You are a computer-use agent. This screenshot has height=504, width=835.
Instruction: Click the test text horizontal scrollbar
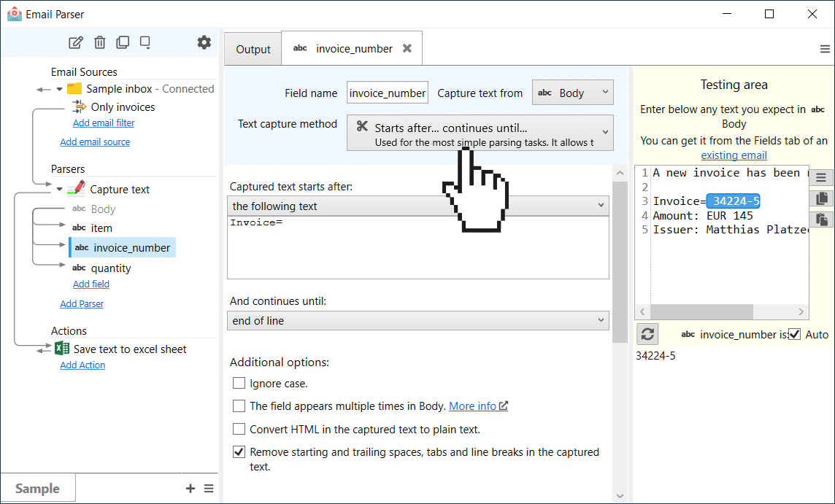702,311
